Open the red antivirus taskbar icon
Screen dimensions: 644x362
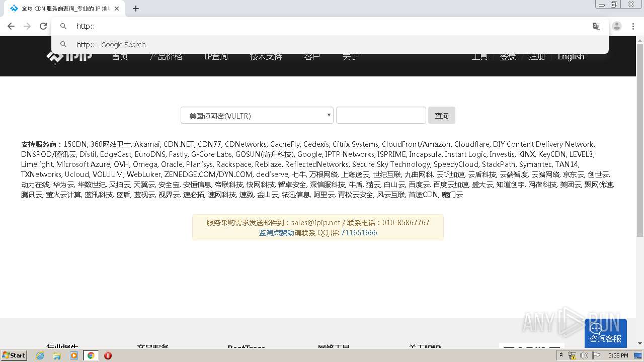click(x=108, y=355)
